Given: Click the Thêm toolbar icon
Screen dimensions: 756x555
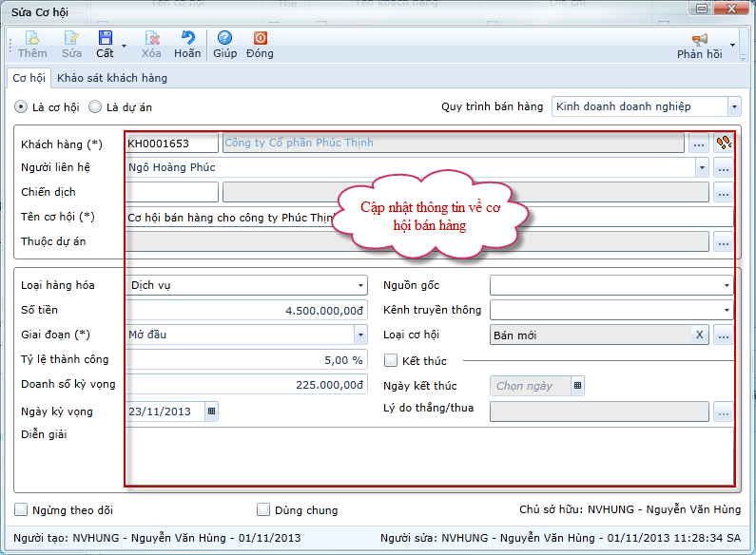Looking at the screenshot, I should pyautogui.click(x=32, y=39).
